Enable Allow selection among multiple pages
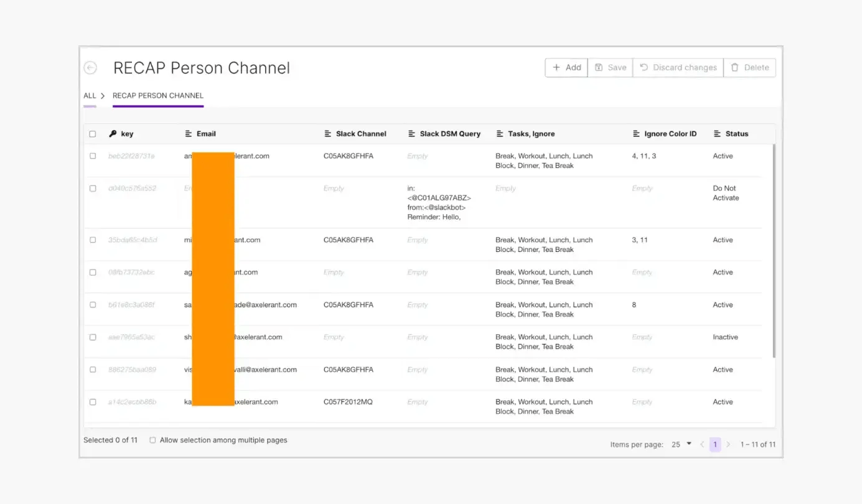Screen dimensions: 862x504 [x=152, y=440]
